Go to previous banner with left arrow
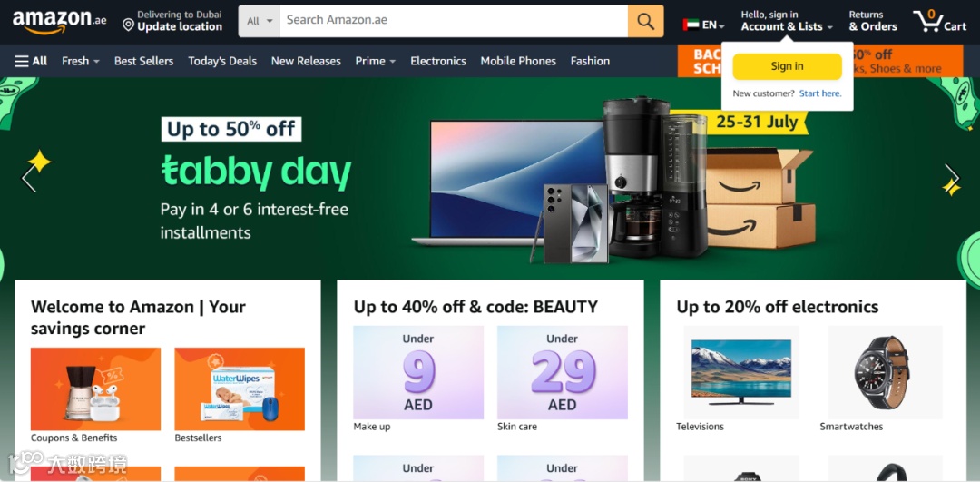 (29, 178)
